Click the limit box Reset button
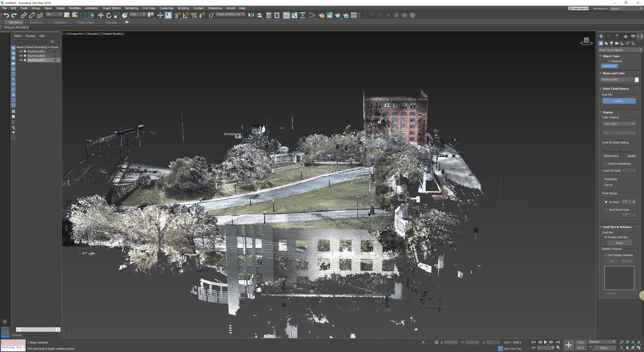Image resolution: width=644 pixels, height=352 pixels. point(619,243)
